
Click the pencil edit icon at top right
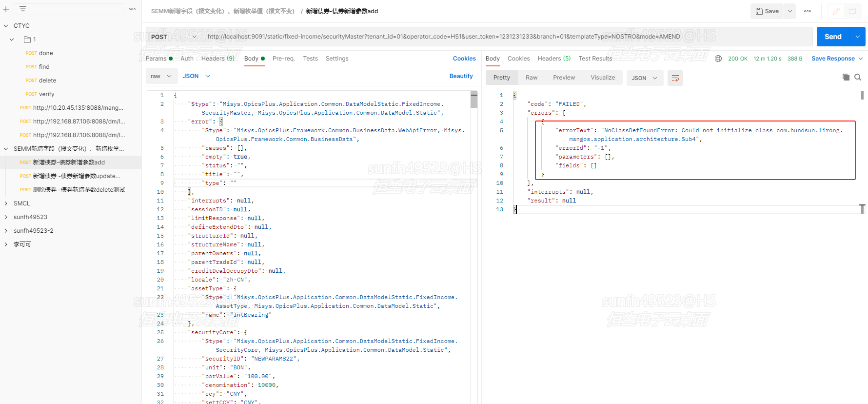pyautogui.click(x=836, y=11)
